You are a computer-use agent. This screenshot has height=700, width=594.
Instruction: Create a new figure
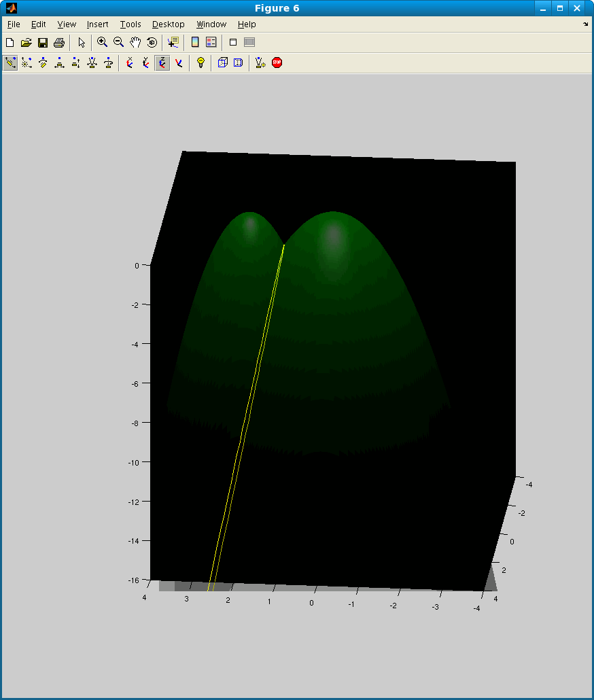pyautogui.click(x=10, y=42)
